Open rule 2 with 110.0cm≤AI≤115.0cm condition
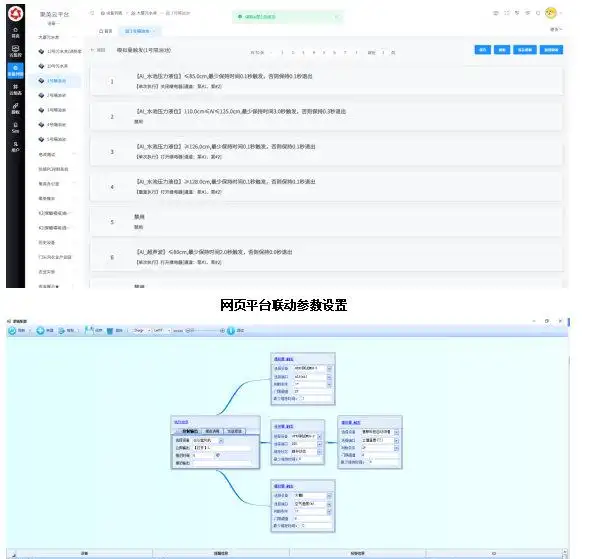 coord(326,116)
